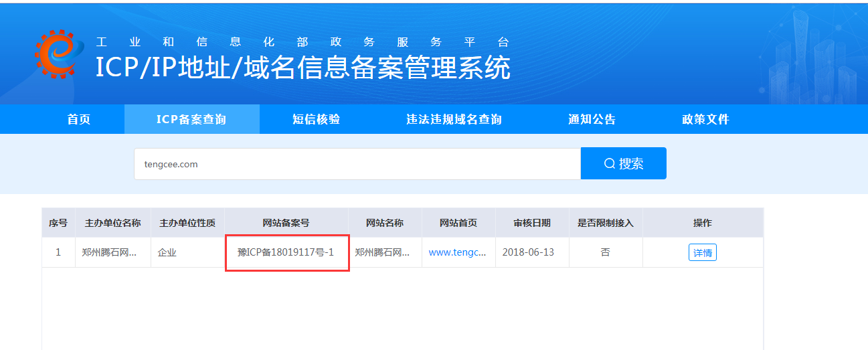This screenshot has width=868, height=350.
Task: Open the 首页 tab
Action: click(x=79, y=120)
